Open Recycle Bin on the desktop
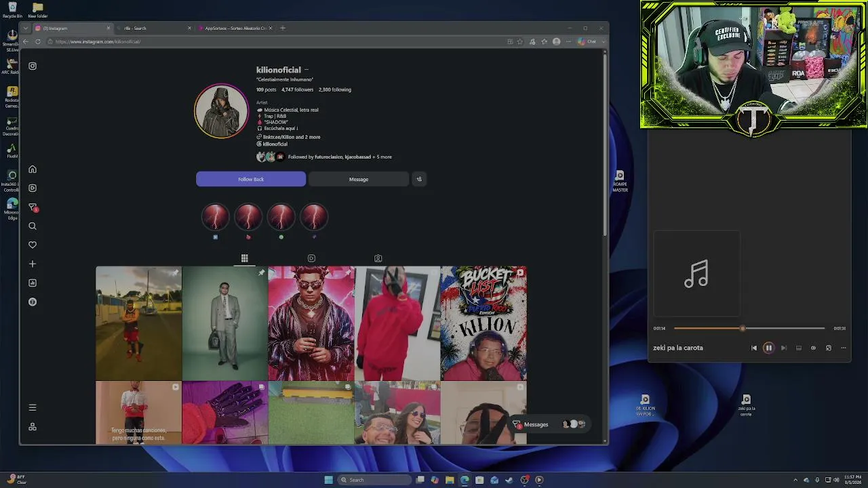Image resolution: width=868 pixels, height=488 pixels. (x=12, y=10)
